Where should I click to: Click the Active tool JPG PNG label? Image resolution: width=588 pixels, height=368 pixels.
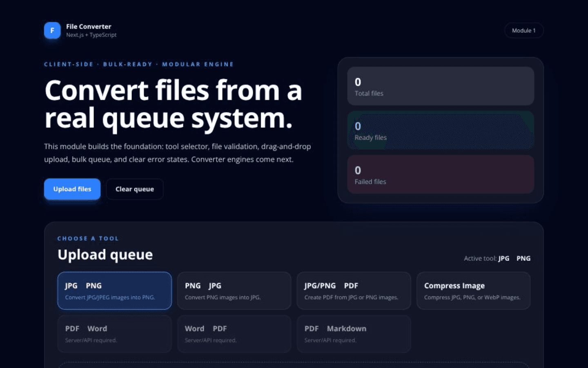(x=497, y=258)
